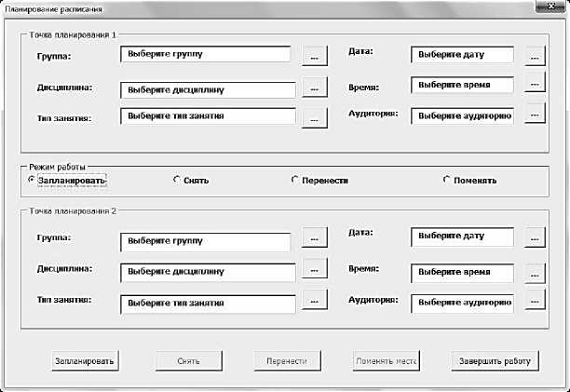Click the Группа field in point 1

(x=206, y=55)
